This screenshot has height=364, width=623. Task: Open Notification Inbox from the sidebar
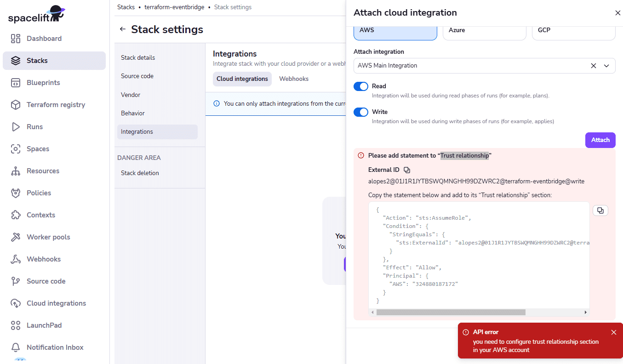[x=54, y=347]
